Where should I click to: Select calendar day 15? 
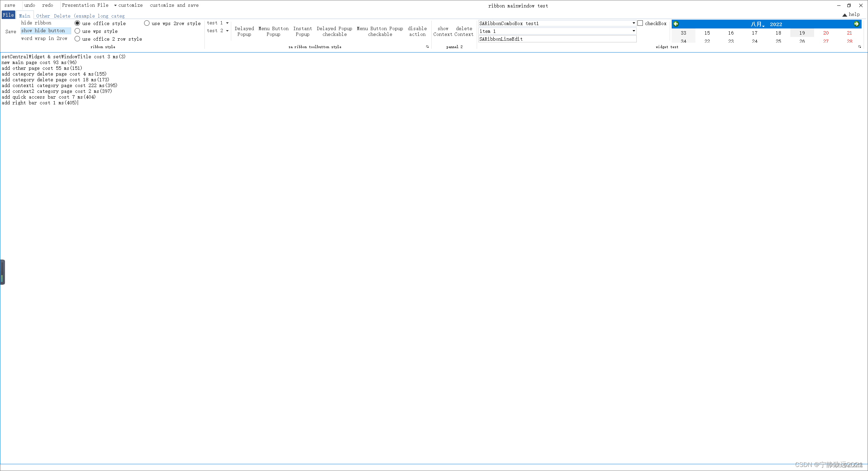(x=707, y=33)
